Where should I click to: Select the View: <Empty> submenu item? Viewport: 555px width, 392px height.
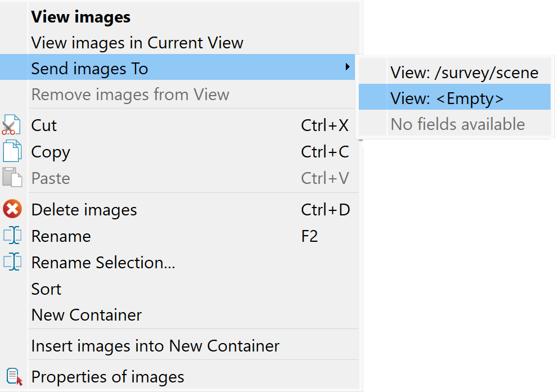click(x=447, y=98)
